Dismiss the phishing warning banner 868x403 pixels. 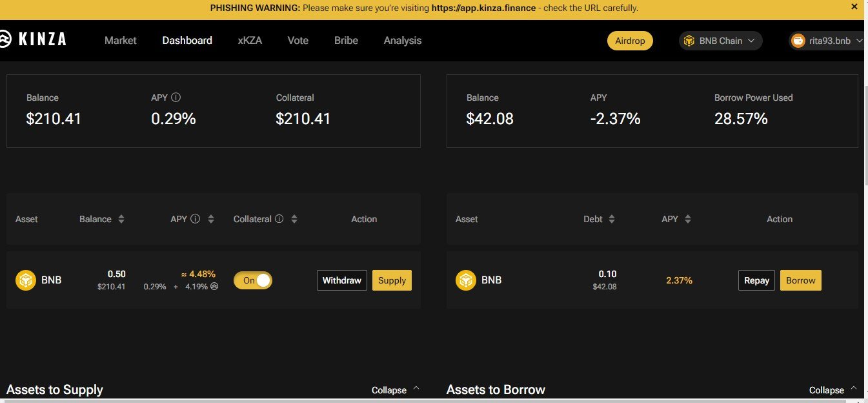tap(854, 6)
